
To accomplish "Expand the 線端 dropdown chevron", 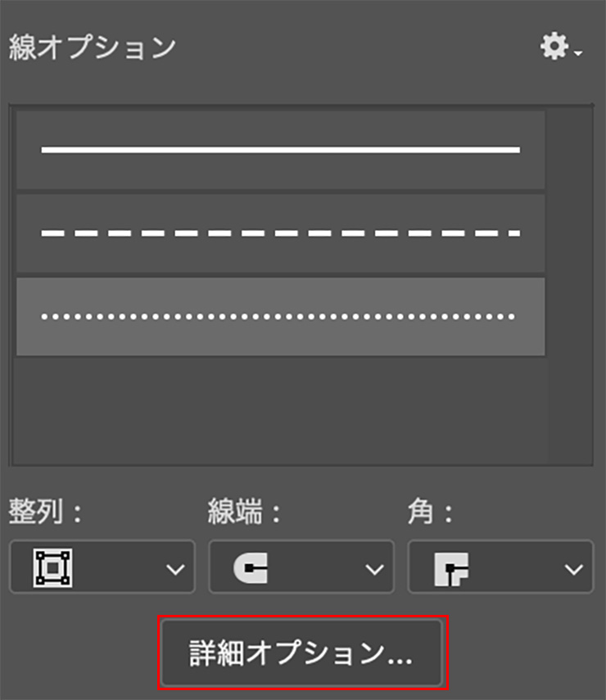I will pyautogui.click(x=374, y=569).
